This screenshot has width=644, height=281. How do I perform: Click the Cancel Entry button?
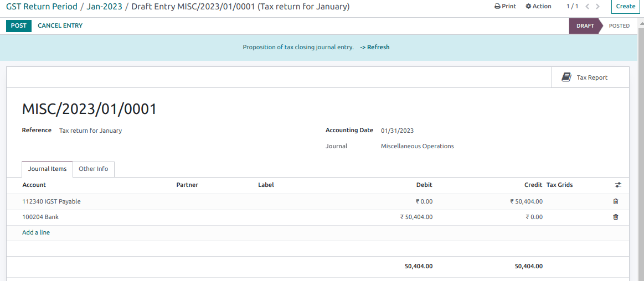tap(60, 25)
